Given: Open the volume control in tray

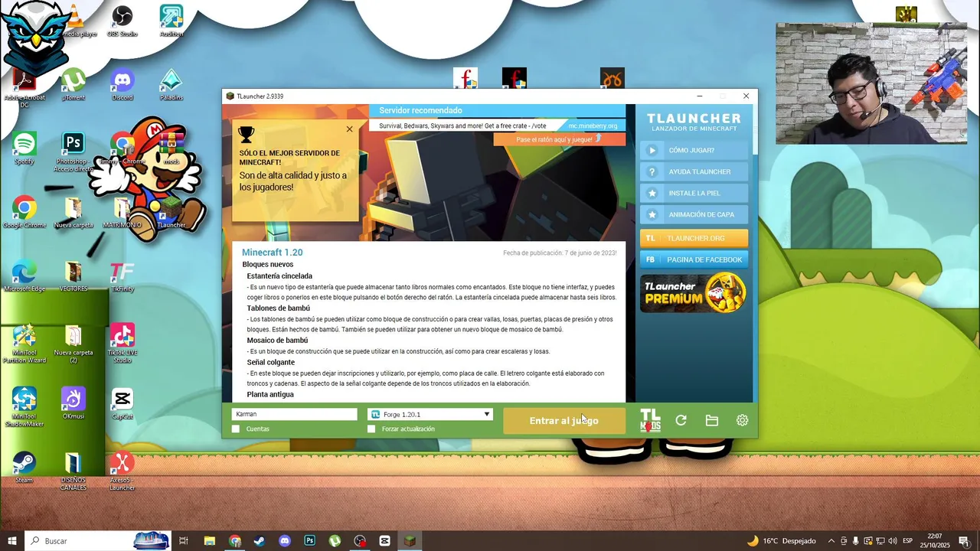Looking at the screenshot, I should [893, 540].
